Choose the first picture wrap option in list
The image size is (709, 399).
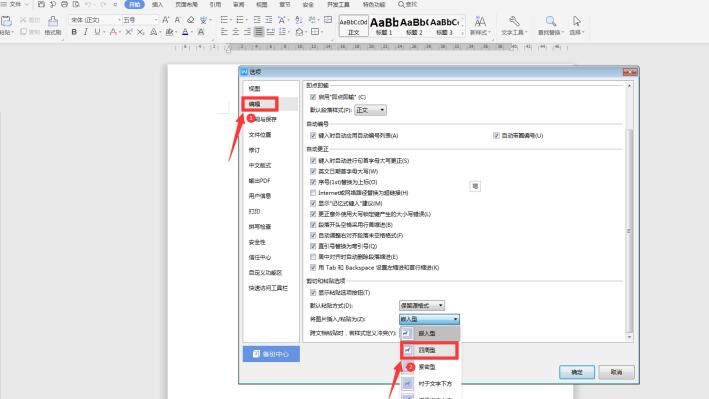430,333
